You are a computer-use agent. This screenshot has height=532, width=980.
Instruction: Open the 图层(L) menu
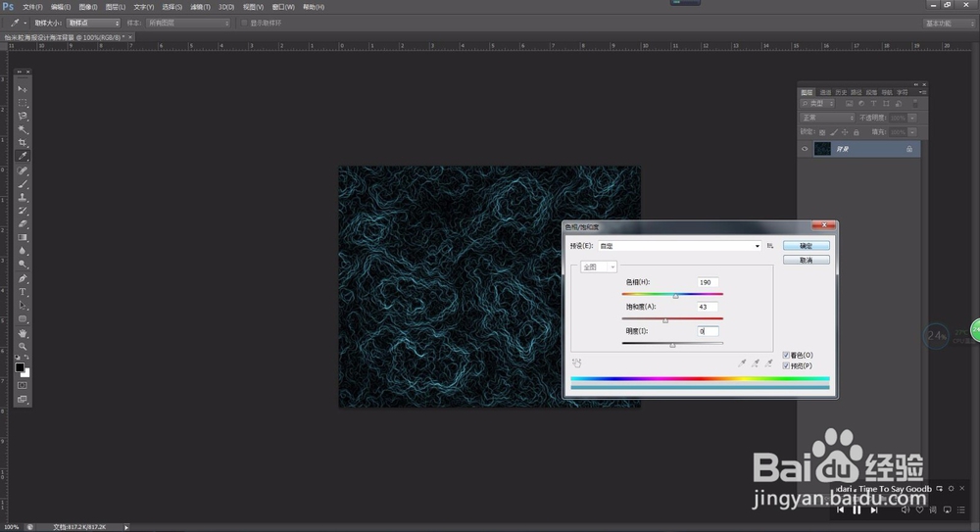click(x=115, y=7)
